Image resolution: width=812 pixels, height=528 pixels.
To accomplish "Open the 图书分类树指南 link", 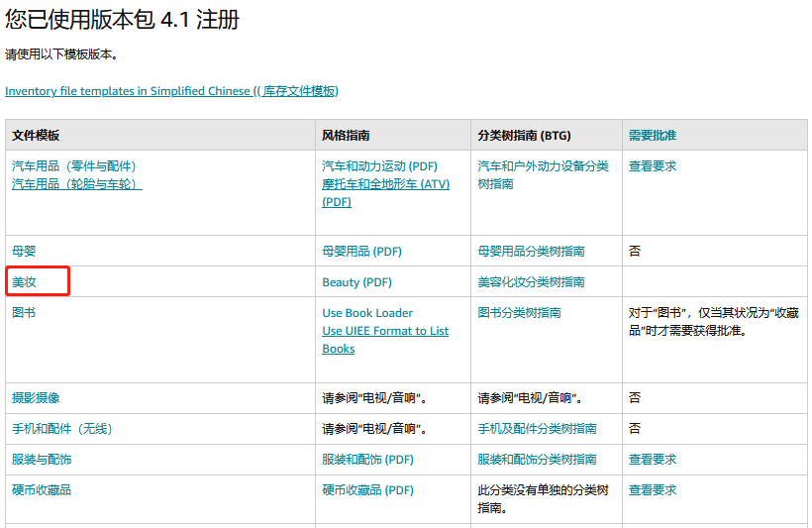I will (519, 312).
